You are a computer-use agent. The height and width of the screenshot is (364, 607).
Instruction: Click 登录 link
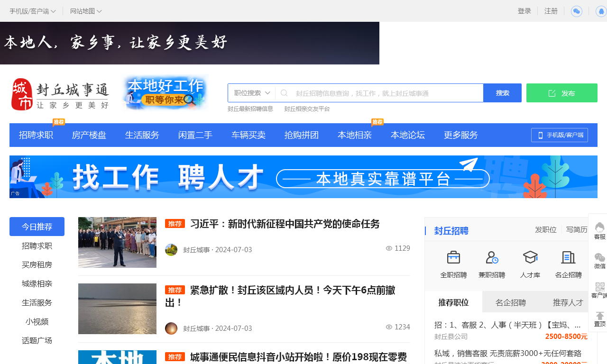coord(524,11)
